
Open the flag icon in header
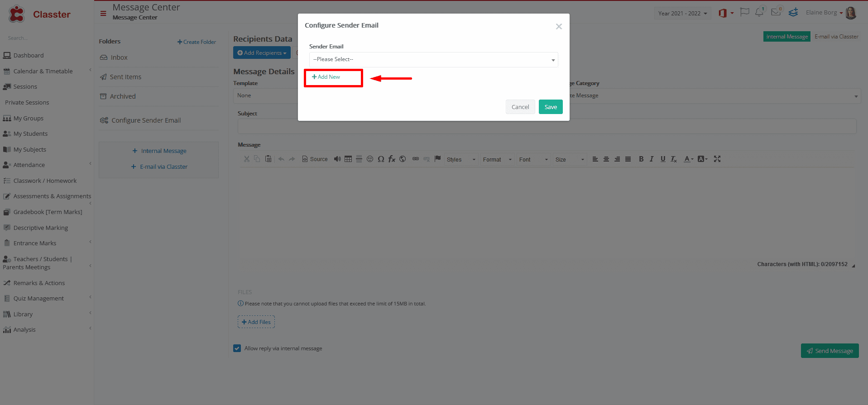(x=744, y=12)
